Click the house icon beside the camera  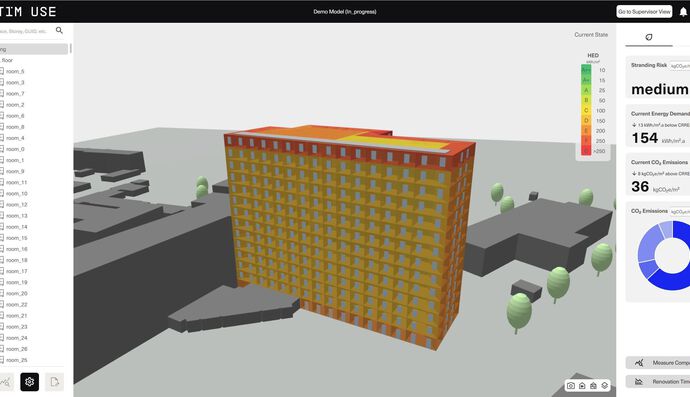[x=582, y=386]
